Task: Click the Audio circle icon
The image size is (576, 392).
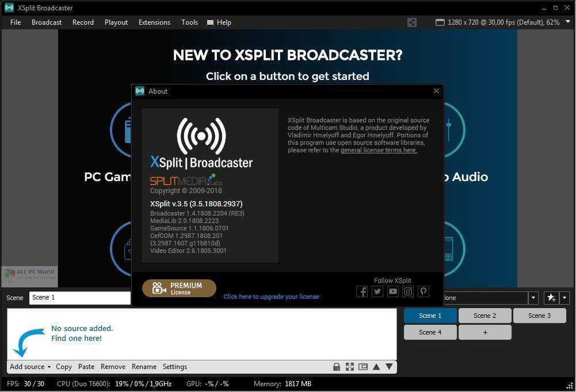Action: click(x=455, y=129)
